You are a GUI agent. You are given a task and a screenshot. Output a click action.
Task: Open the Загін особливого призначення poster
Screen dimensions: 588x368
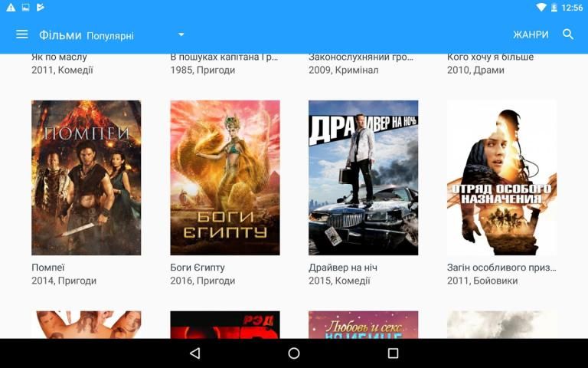[501, 178]
